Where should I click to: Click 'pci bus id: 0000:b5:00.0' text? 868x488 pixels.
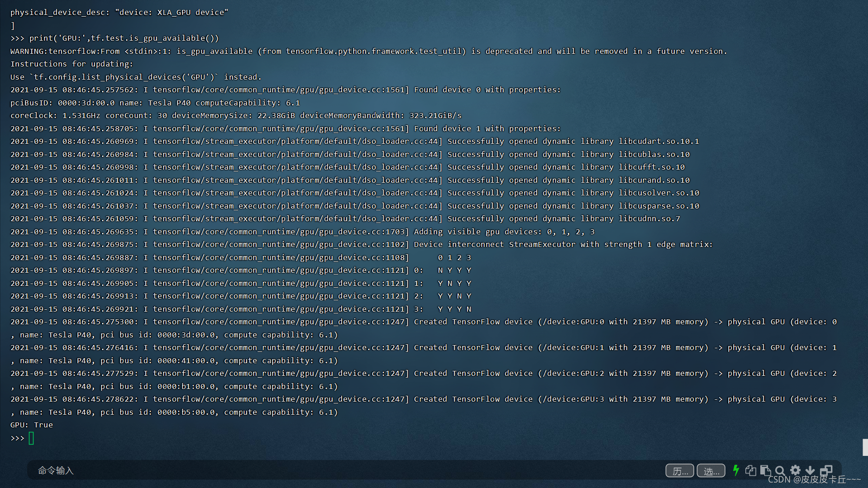(157, 412)
